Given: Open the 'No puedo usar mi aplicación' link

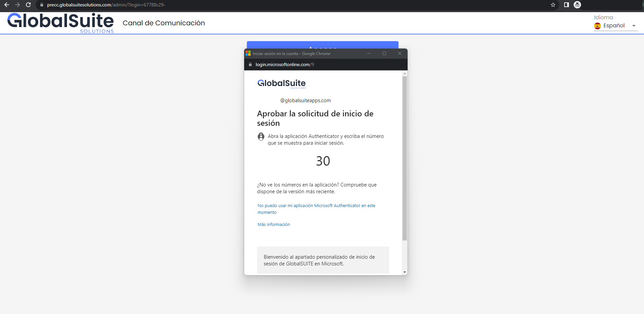Looking at the screenshot, I should point(316,206).
